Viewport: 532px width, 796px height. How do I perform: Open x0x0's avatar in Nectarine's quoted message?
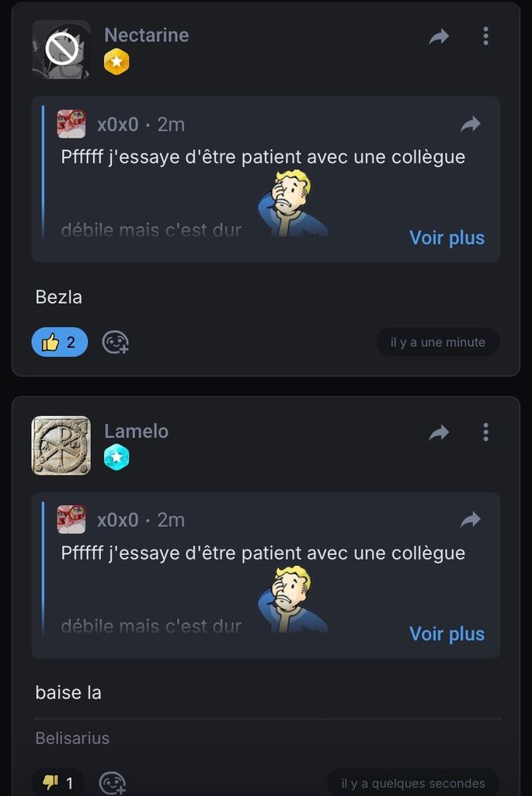pyautogui.click(x=71, y=124)
